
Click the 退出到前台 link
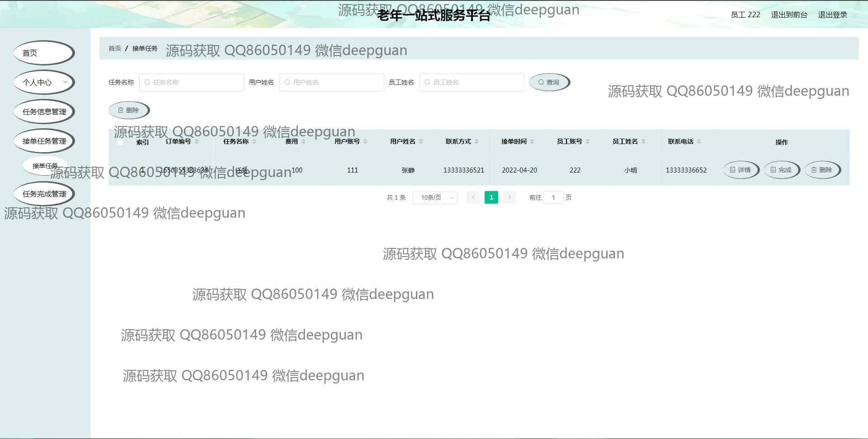click(789, 15)
